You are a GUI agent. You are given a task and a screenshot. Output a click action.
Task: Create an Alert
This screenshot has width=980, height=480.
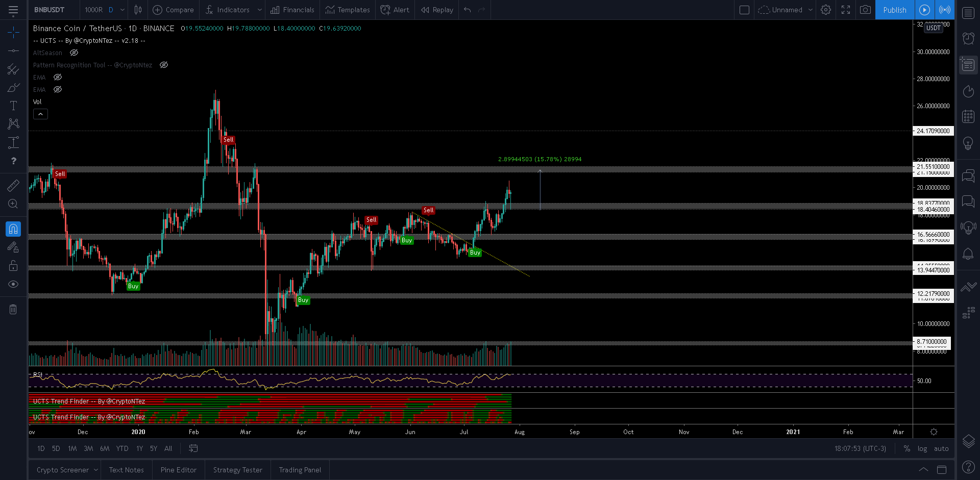395,10
